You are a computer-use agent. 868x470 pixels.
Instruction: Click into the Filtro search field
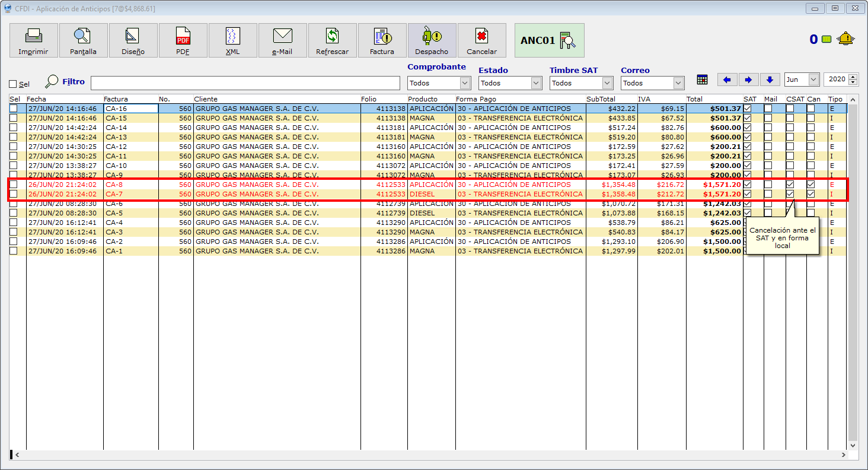coord(245,83)
